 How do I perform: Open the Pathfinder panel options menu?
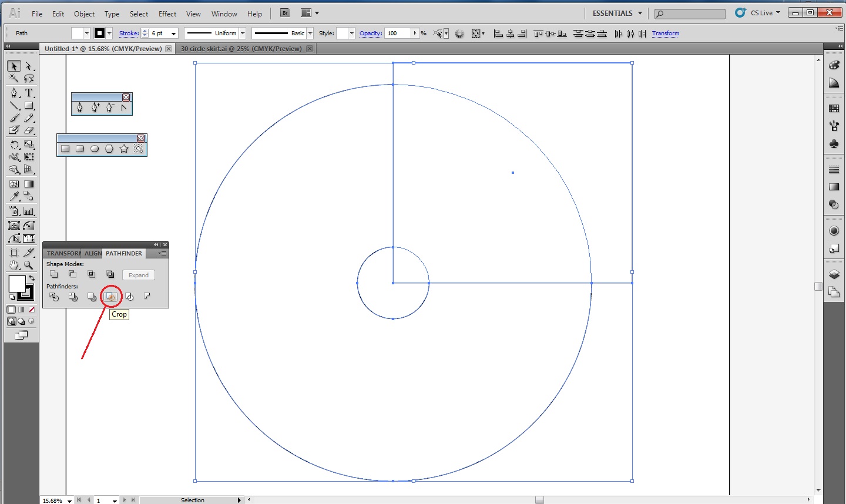click(x=163, y=253)
